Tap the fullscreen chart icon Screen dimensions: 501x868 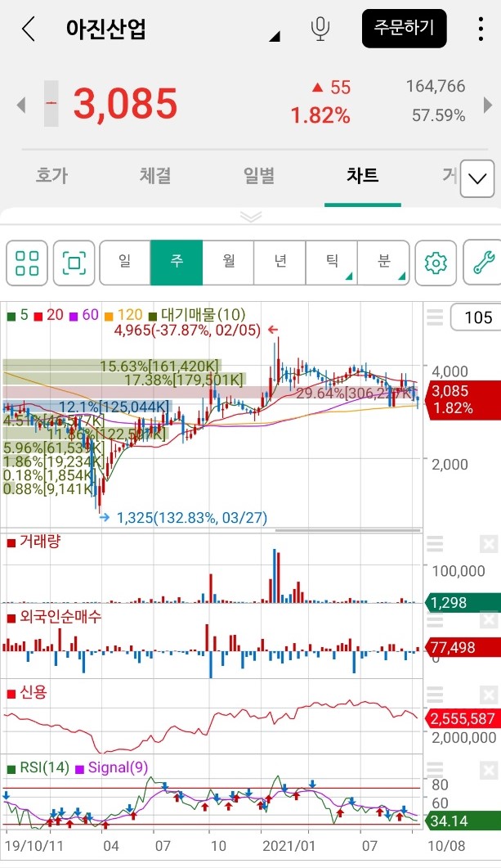pyautogui.click(x=74, y=263)
